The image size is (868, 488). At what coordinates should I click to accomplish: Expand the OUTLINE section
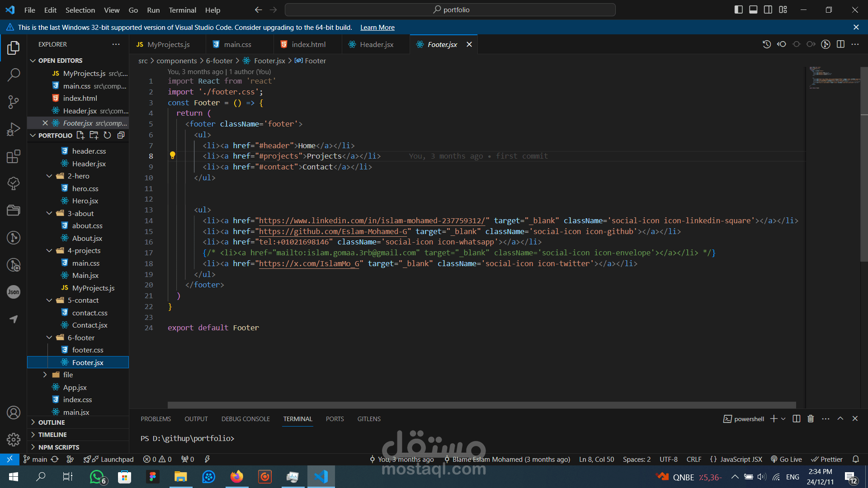click(52, 422)
